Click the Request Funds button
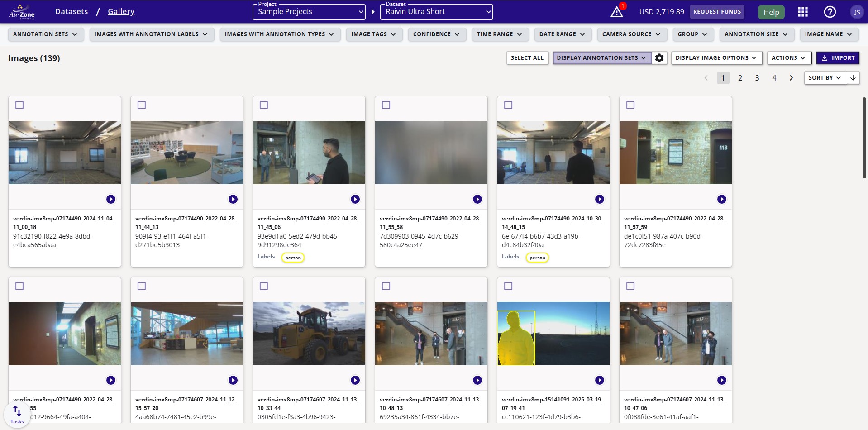Image resolution: width=868 pixels, height=430 pixels. coord(717,12)
